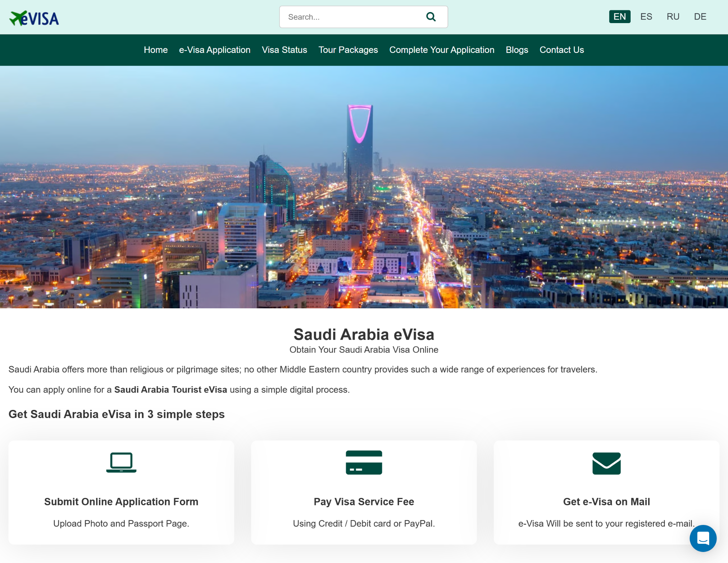
Task: Switch language to ES
Action: click(646, 17)
